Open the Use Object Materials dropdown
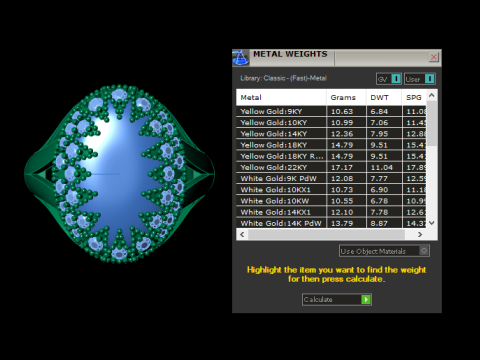480x360 pixels. 384,251
